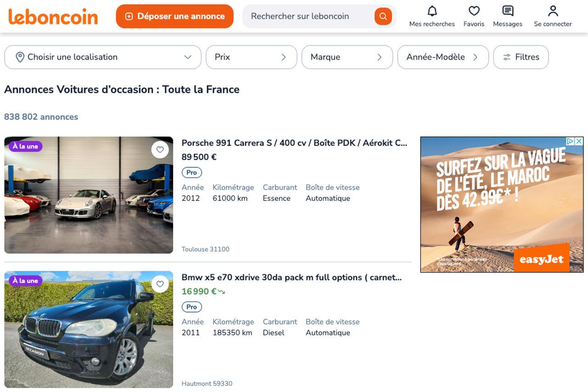The width and height of the screenshot is (588, 392).
Task: Open Favoris with the heart icon
Action: coord(474,11)
